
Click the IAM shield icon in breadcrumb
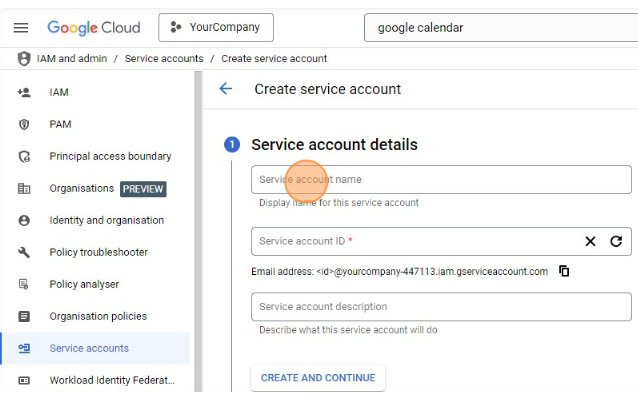coord(24,59)
